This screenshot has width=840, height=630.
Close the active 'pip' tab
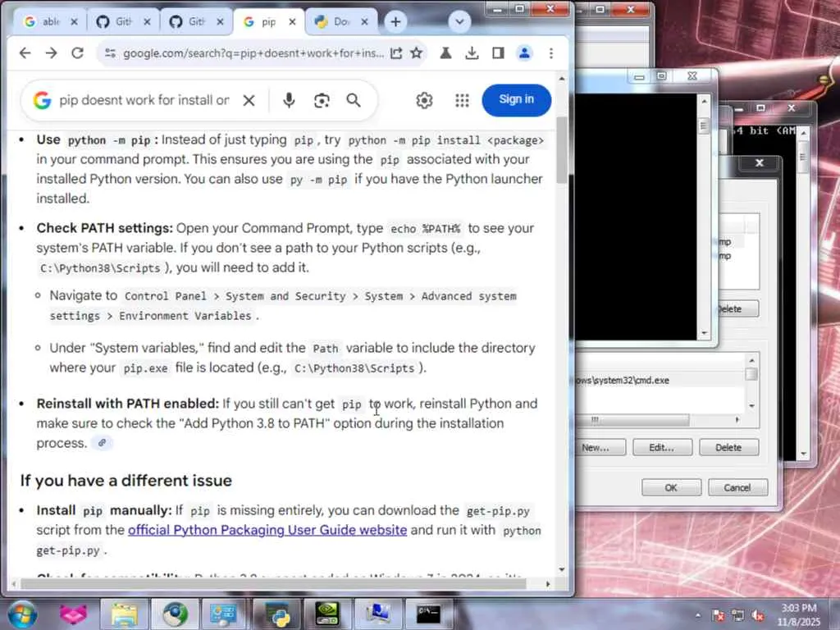coord(292,22)
